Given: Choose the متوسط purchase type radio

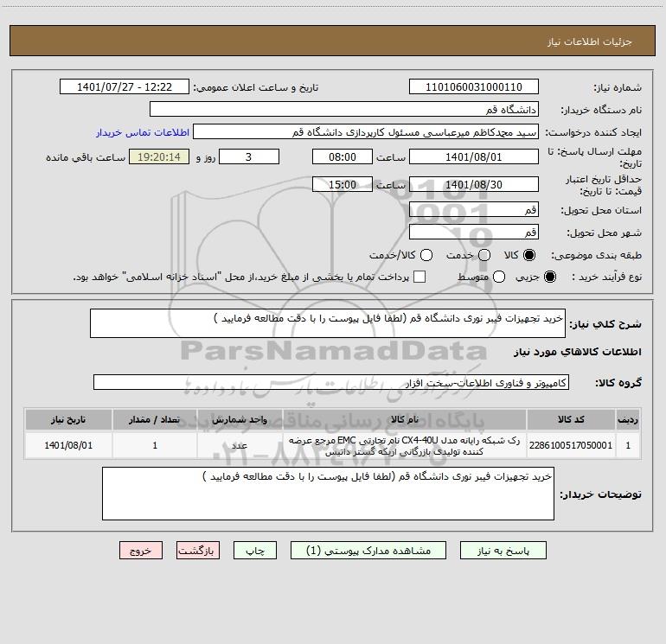Looking at the screenshot, I should point(499,277).
